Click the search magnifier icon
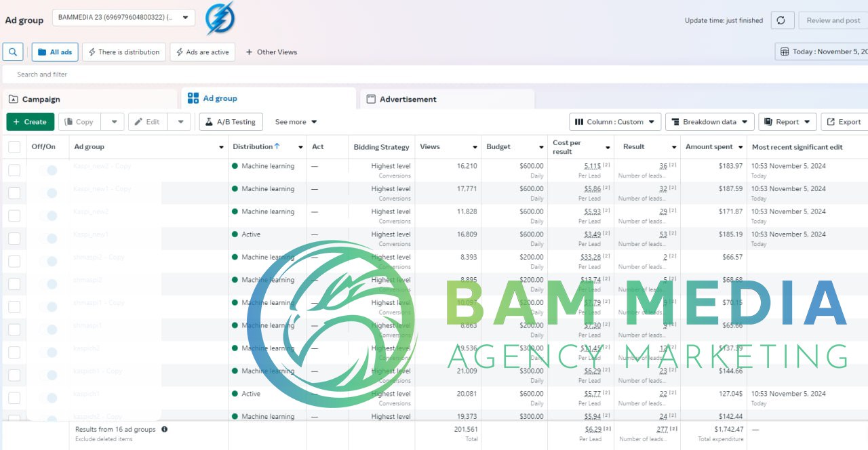This screenshot has height=450, width=868. (x=13, y=52)
